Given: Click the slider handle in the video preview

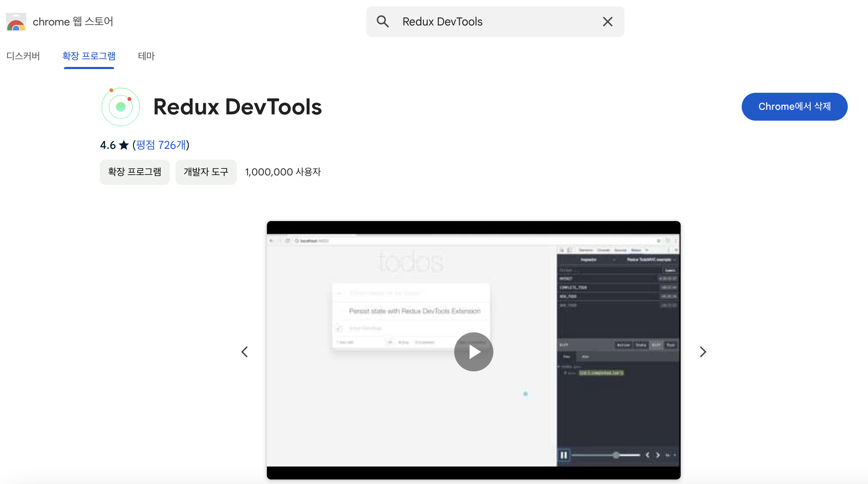Looking at the screenshot, I should (x=616, y=455).
